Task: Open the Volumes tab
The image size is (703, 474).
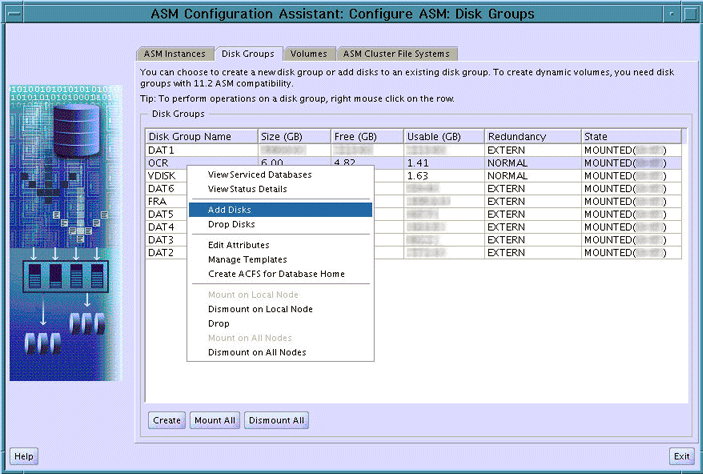Action: [308, 53]
